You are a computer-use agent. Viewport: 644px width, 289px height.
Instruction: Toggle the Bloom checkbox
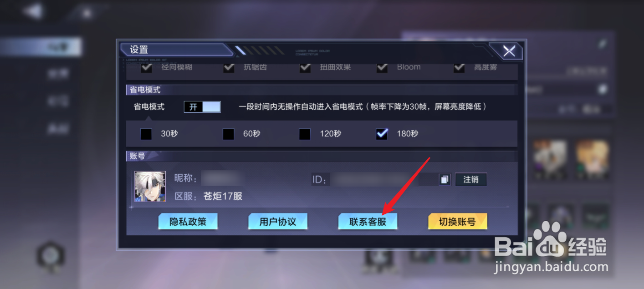tap(382, 67)
